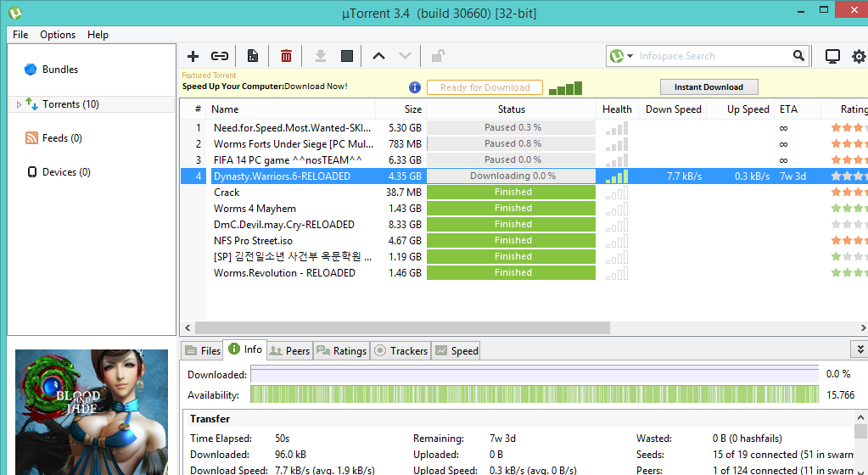Open the Options menu
Image resolution: width=868 pixels, height=475 pixels.
tap(58, 34)
